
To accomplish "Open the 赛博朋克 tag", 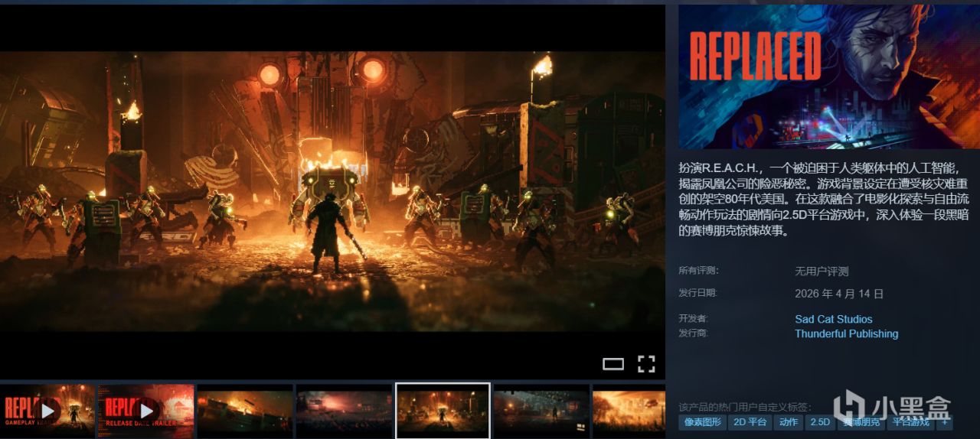I will pyautogui.click(x=861, y=422).
